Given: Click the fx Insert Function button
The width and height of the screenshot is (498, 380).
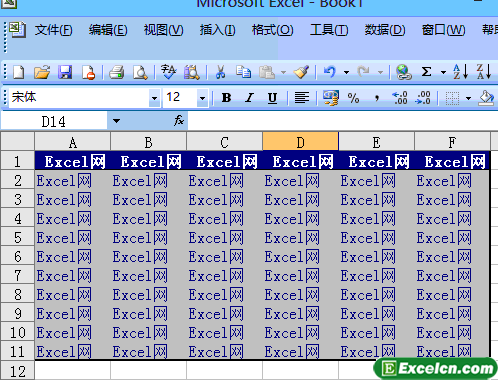Looking at the screenshot, I should click(x=179, y=120).
